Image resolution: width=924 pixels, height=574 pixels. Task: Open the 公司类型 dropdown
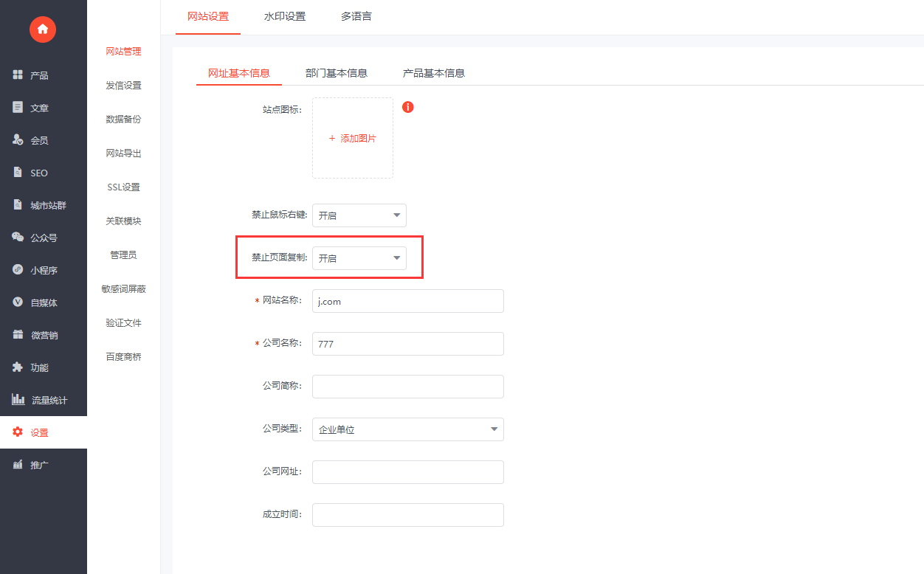(408, 429)
